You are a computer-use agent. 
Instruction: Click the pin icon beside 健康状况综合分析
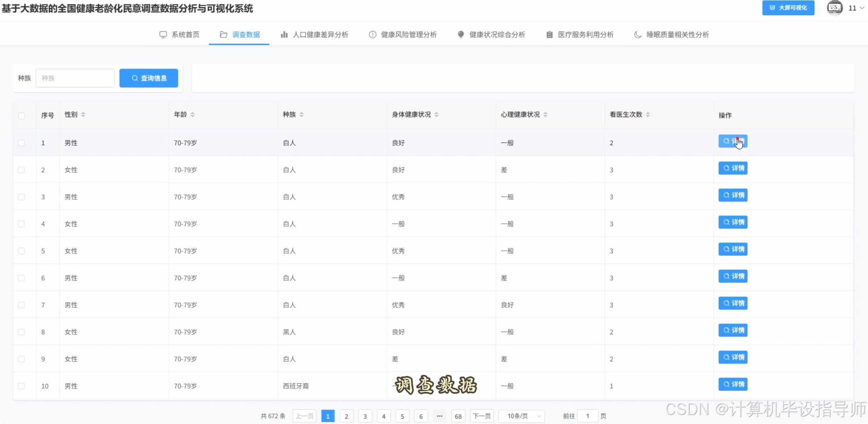[460, 34]
